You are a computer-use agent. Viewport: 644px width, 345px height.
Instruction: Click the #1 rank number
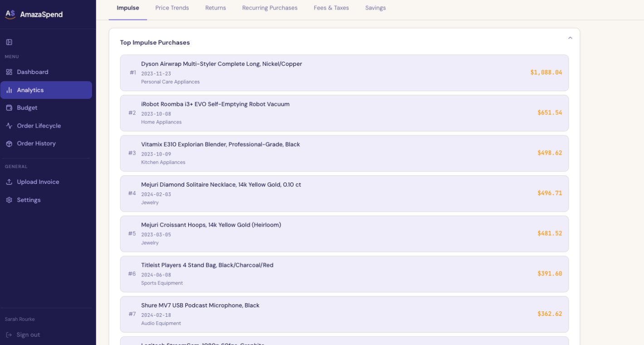133,73
